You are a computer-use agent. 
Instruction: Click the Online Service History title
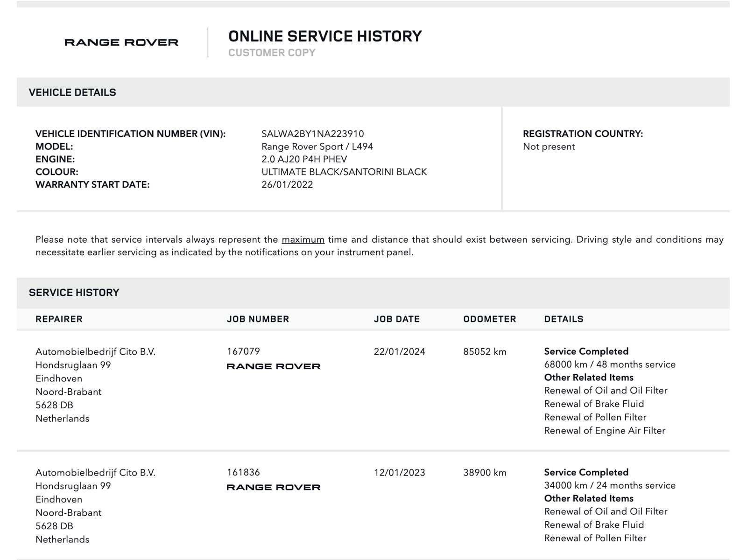(x=325, y=36)
